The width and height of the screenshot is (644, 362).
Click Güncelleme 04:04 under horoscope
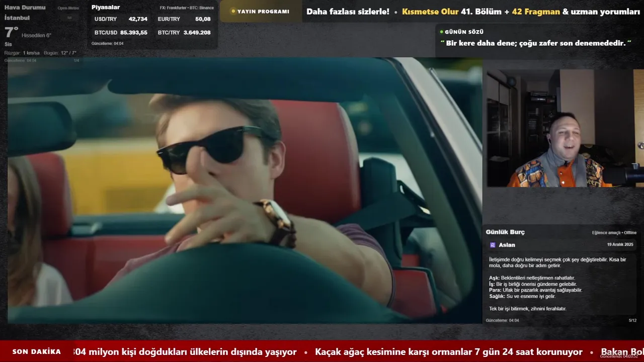click(502, 320)
